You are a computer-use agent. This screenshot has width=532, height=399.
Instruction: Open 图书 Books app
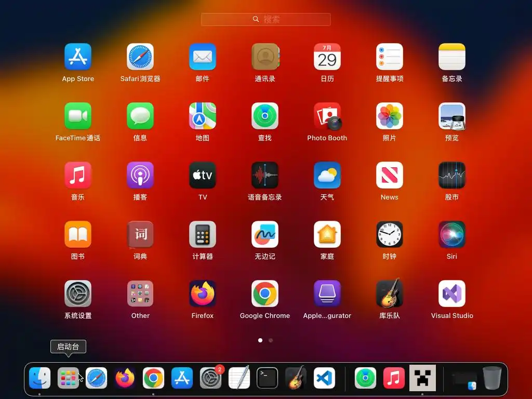click(78, 234)
